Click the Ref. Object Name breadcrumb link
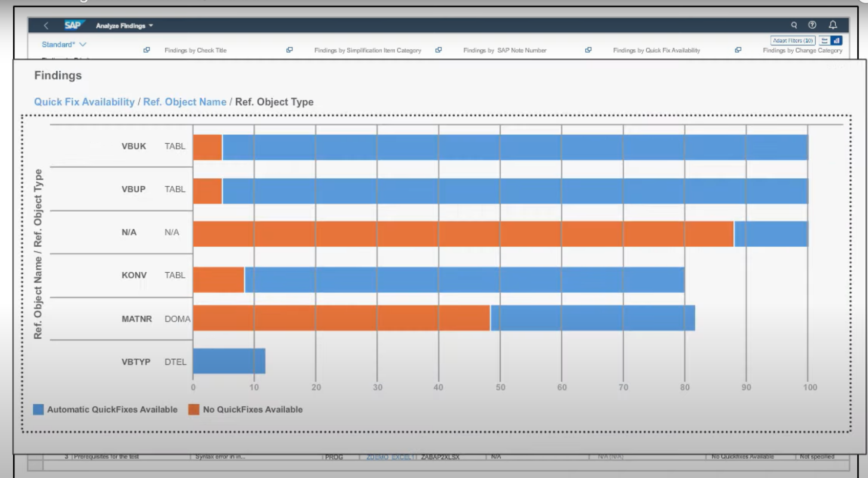The height and width of the screenshot is (478, 868). 185,102
